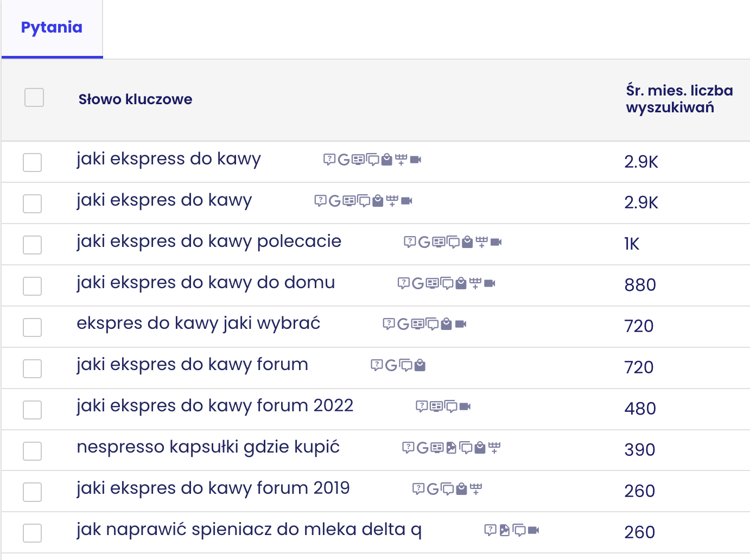Click keyword 'jaki ekspress do kawy'
Viewport: 750px width, 560px height.
tap(169, 159)
